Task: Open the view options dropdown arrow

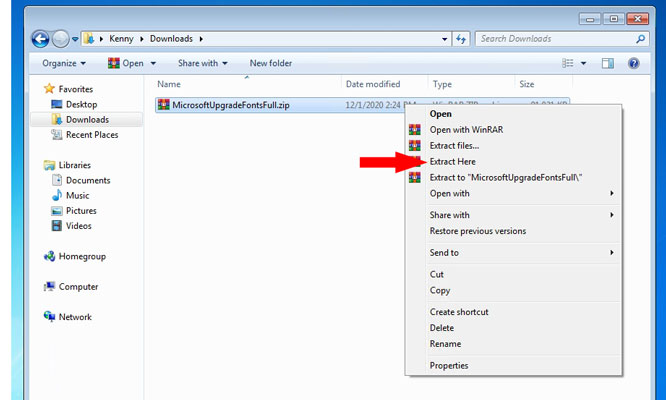Action: [584, 63]
